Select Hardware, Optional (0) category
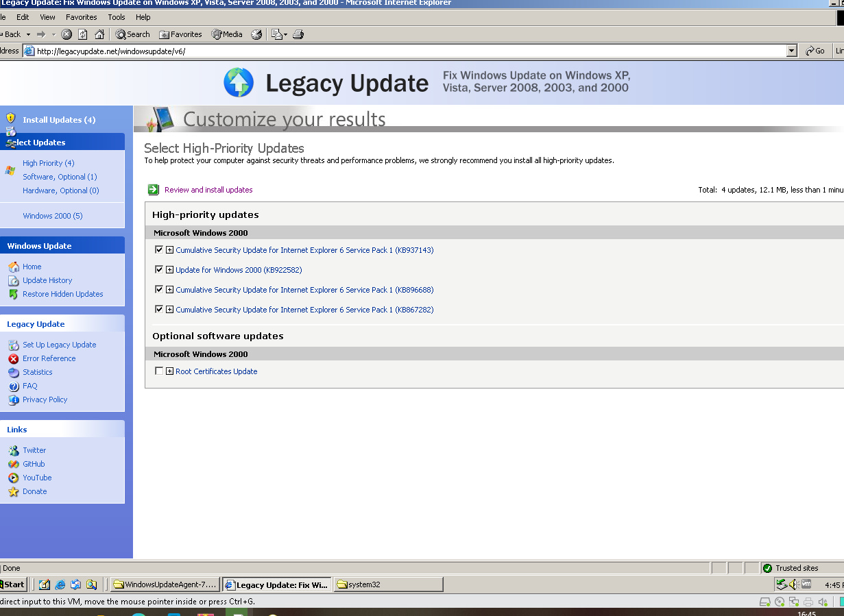The width and height of the screenshot is (844, 616). click(60, 190)
